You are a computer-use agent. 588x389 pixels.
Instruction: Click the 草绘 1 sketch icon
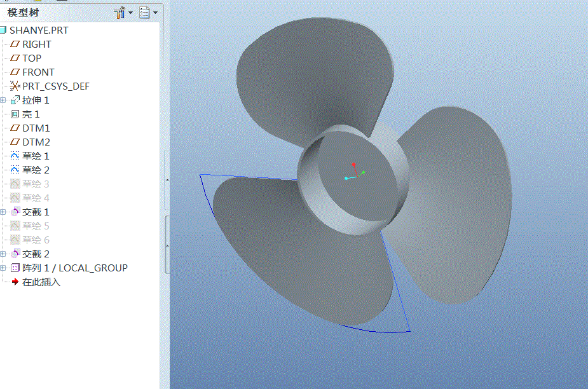click(15, 156)
